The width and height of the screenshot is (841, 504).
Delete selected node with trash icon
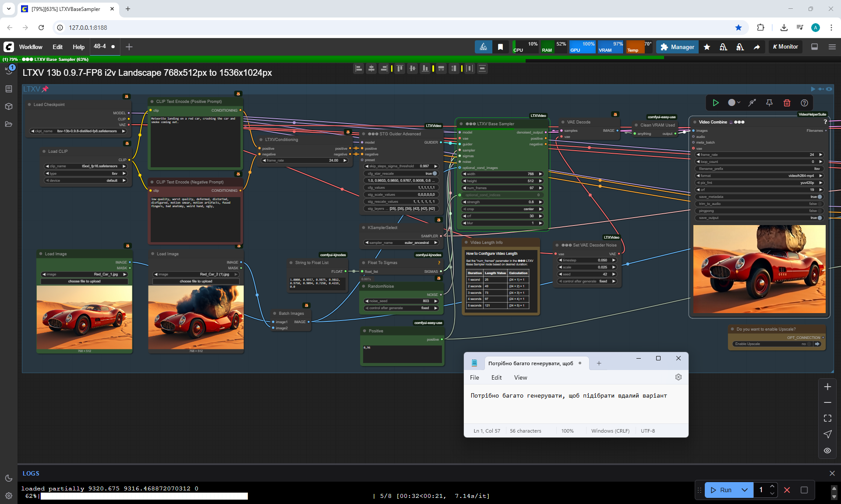coord(787,103)
